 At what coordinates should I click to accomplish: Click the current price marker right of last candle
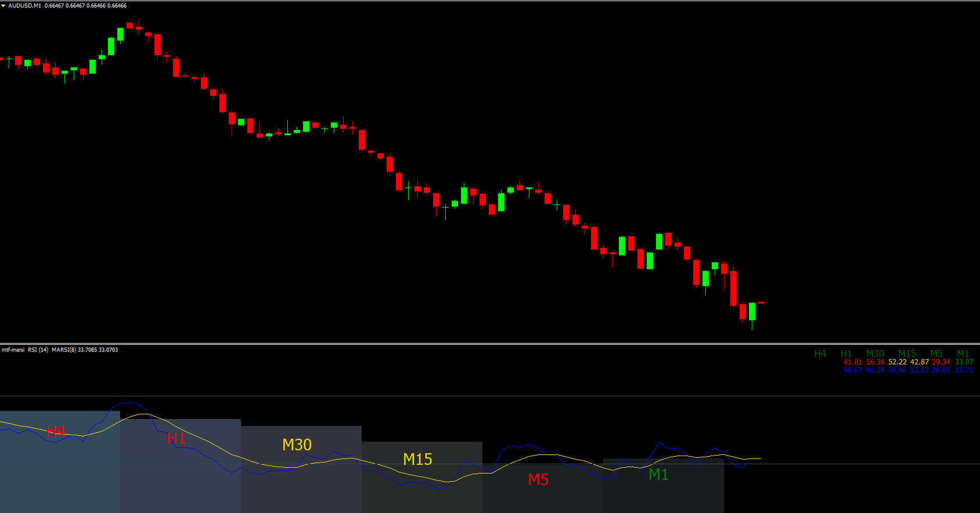click(761, 302)
